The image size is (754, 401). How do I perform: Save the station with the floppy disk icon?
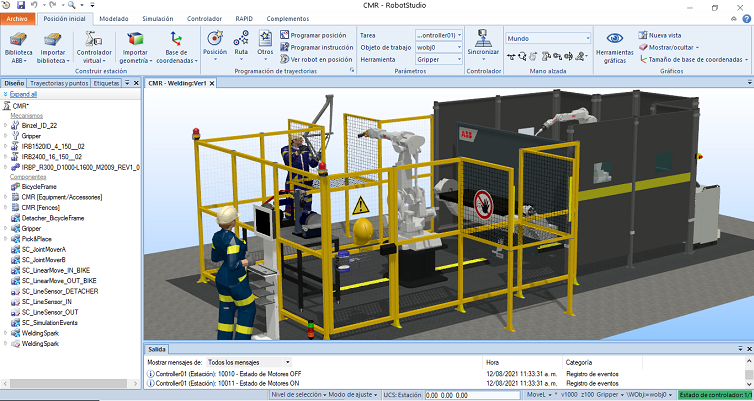point(21,5)
